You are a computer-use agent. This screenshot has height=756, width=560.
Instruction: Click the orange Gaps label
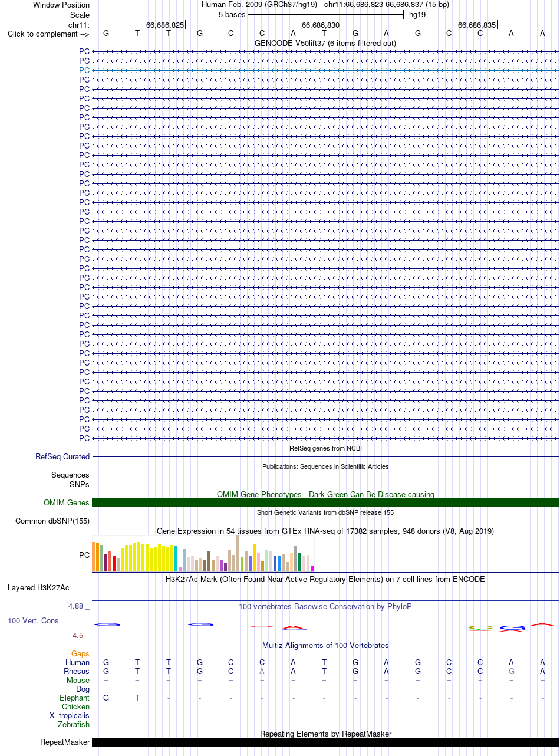point(80,653)
